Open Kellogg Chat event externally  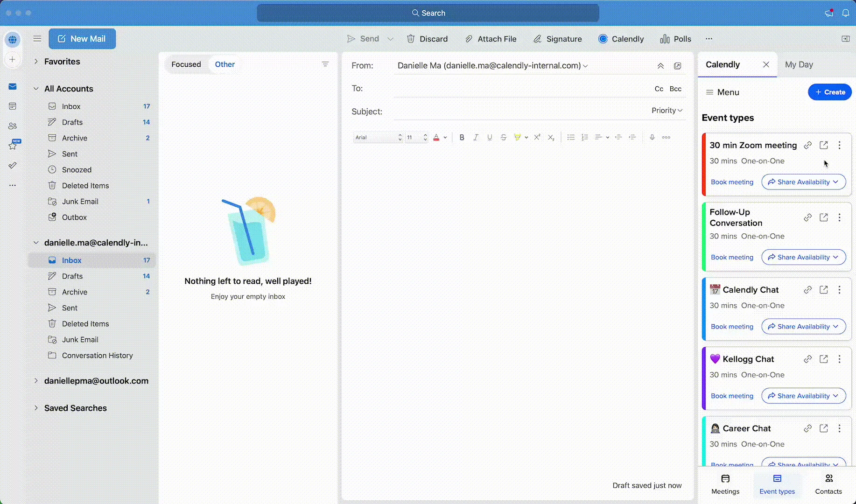pos(824,359)
